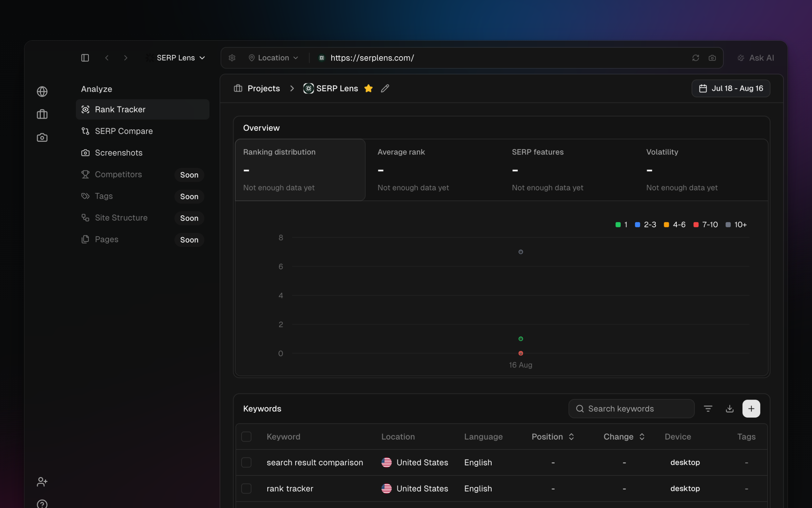Click the Tags column header
The image size is (812, 508).
746,437
